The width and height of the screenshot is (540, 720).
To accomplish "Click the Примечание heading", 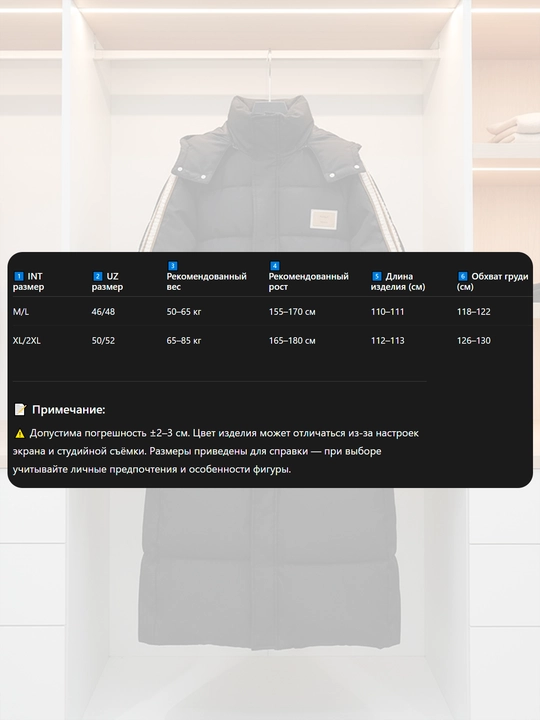I will [x=68, y=410].
